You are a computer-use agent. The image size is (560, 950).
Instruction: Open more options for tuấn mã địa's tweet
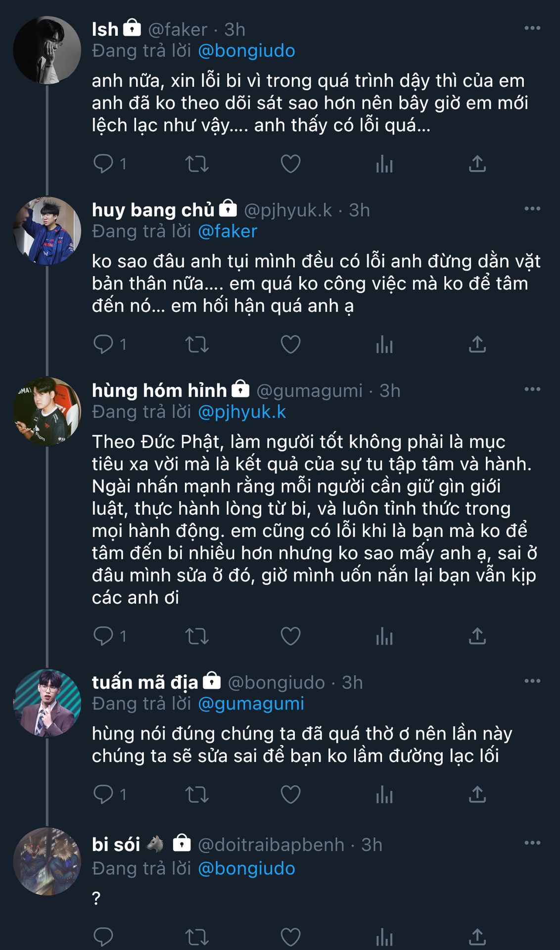[x=532, y=681]
